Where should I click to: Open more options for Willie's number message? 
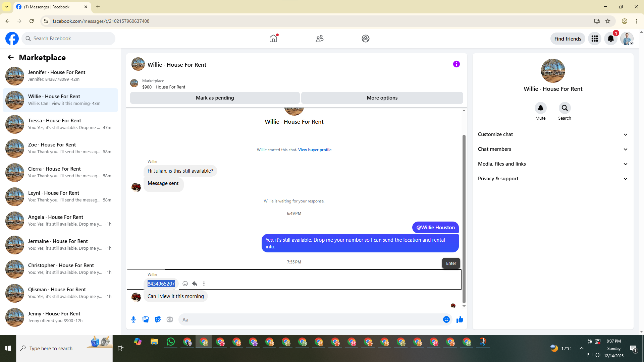point(204,284)
